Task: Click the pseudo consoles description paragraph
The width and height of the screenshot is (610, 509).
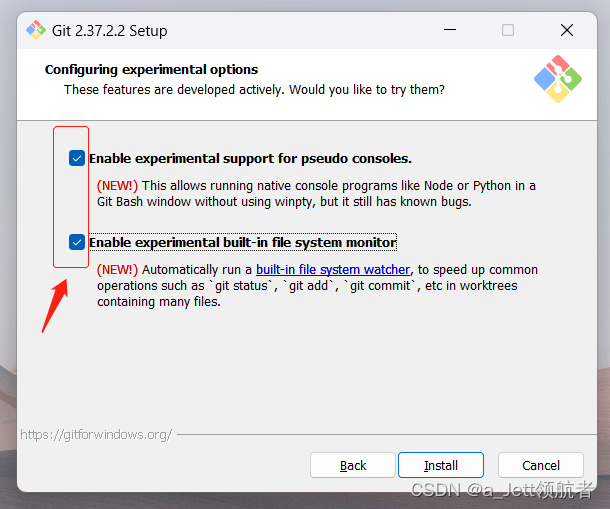Action: (x=316, y=194)
